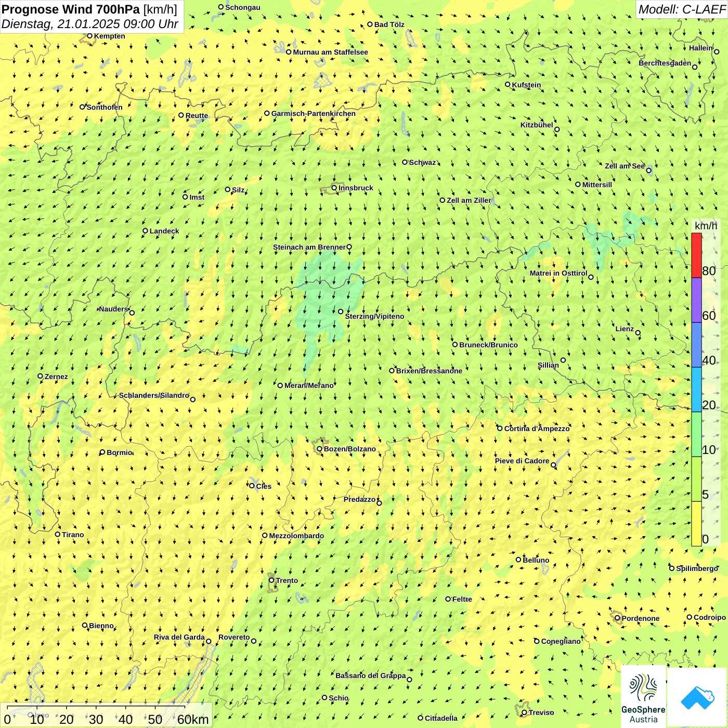
Task: Click the map title 'Prognose Wind 700hPa'
Action: pos(71,9)
